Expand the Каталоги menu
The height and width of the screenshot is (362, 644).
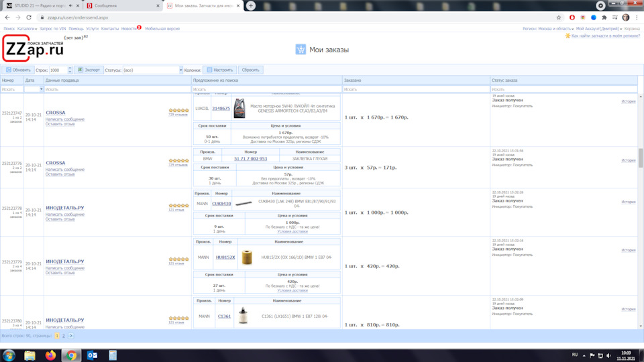(x=27, y=29)
